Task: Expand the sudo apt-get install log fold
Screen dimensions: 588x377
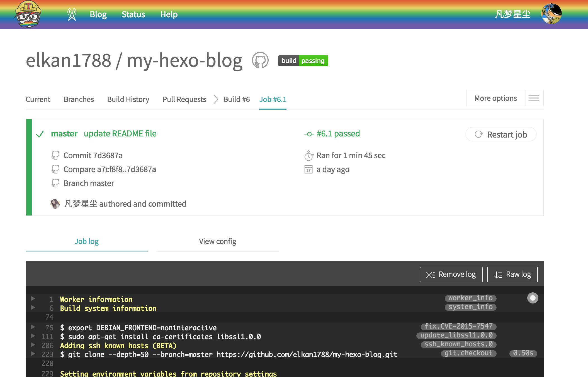Action: 33,336
